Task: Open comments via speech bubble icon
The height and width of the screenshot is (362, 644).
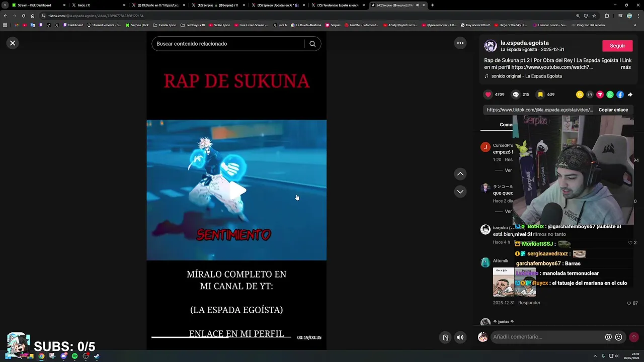Action: [516, 95]
